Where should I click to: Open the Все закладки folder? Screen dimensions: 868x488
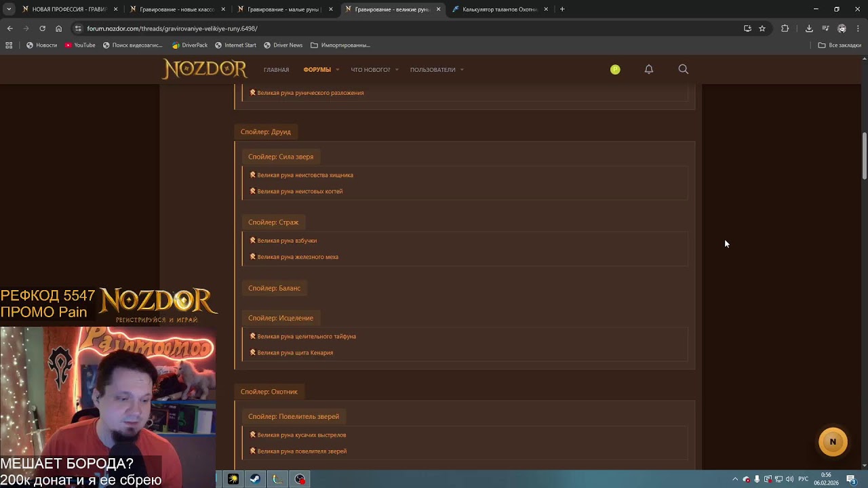(x=840, y=45)
